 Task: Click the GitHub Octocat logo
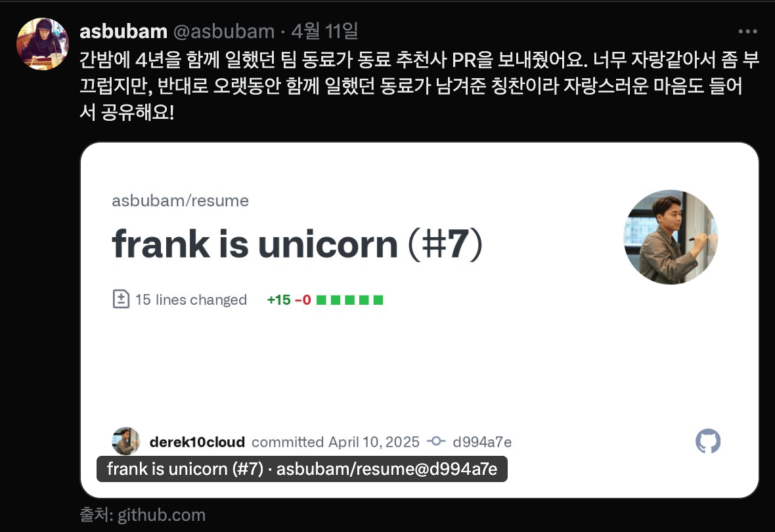(x=708, y=441)
